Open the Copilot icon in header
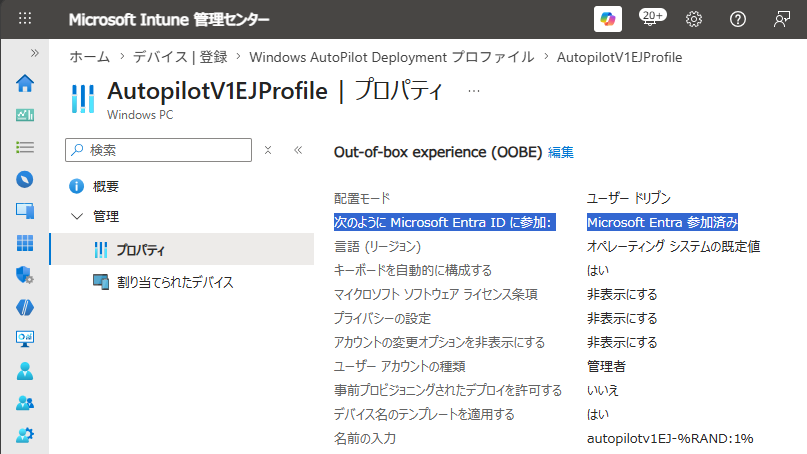807x454 pixels. coord(608,19)
